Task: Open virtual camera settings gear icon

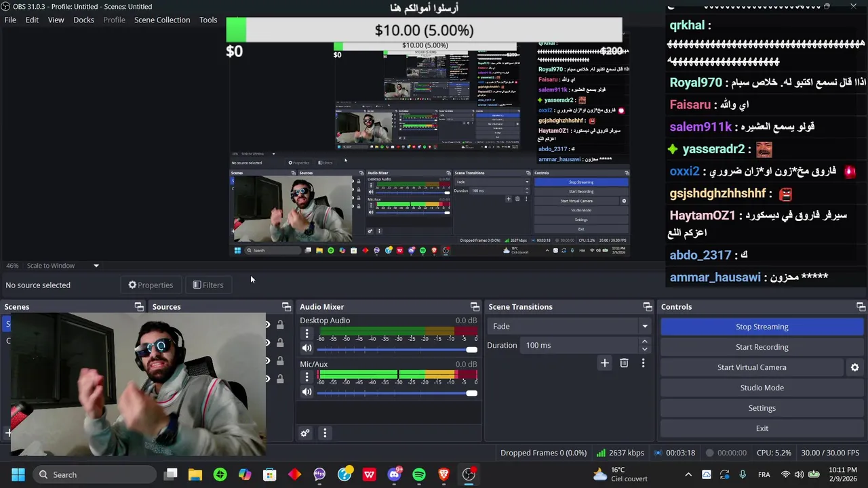Action: click(x=854, y=367)
